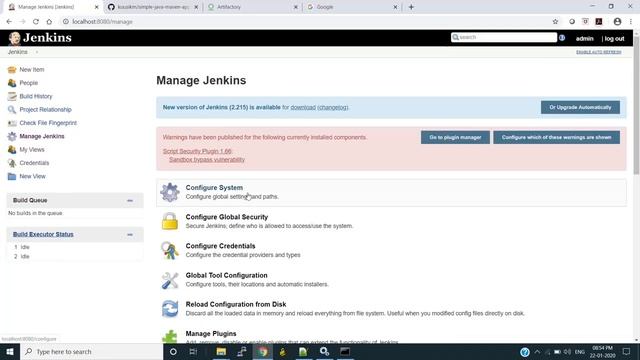Open the Manage Plugins link
This screenshot has width=640, height=360.
[x=211, y=334]
